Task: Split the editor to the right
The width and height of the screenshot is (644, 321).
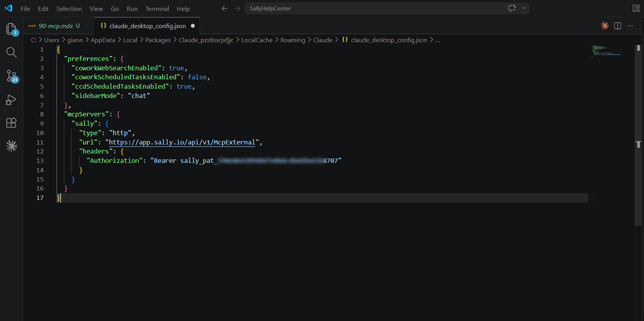Action: click(x=618, y=26)
